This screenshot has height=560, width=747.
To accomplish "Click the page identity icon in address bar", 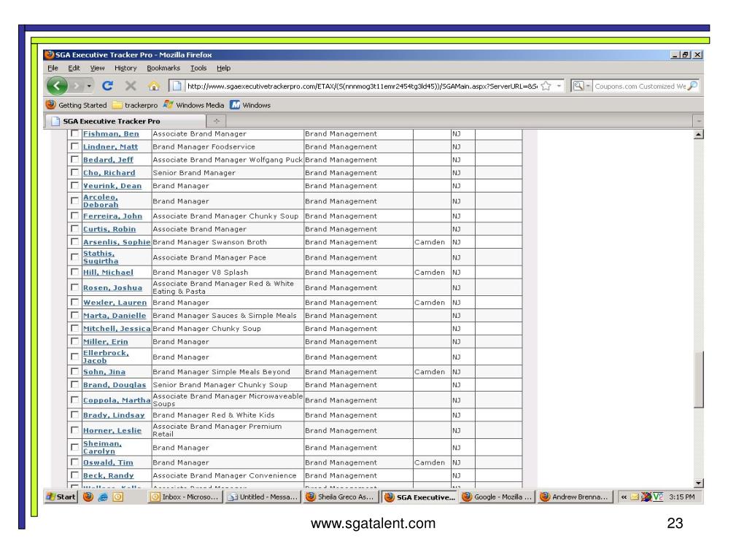I will pyautogui.click(x=177, y=86).
